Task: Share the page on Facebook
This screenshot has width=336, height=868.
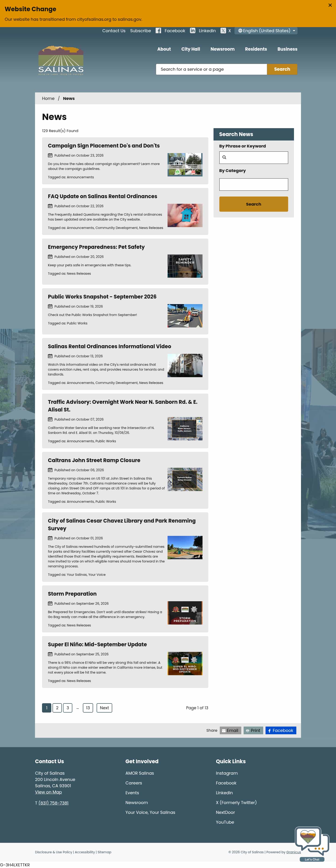Action: tap(281, 731)
